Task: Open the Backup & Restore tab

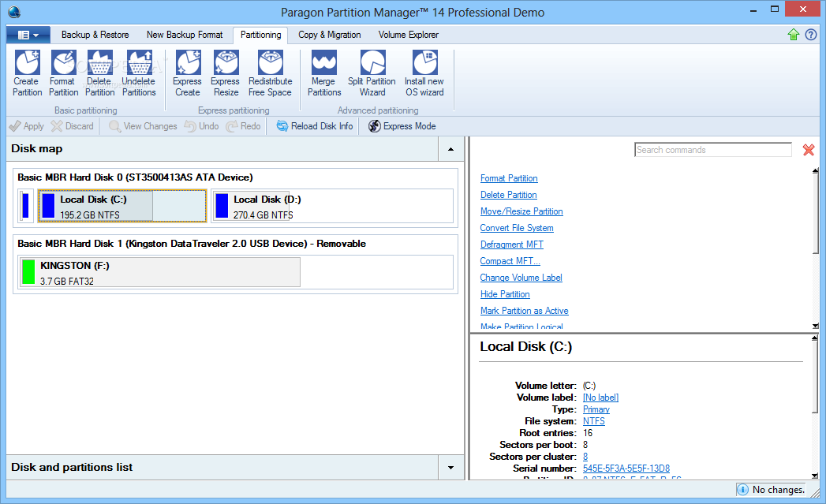Action: pyautogui.click(x=95, y=35)
